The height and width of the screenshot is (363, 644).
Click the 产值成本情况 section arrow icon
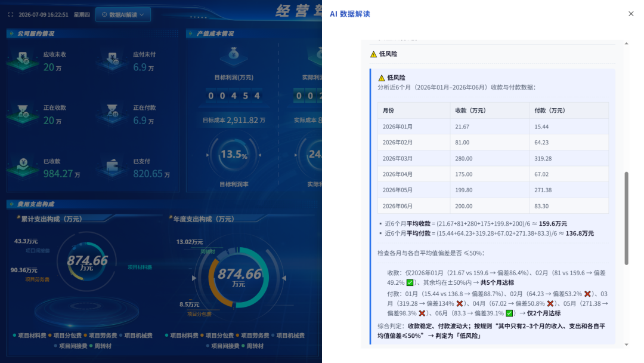(x=191, y=33)
